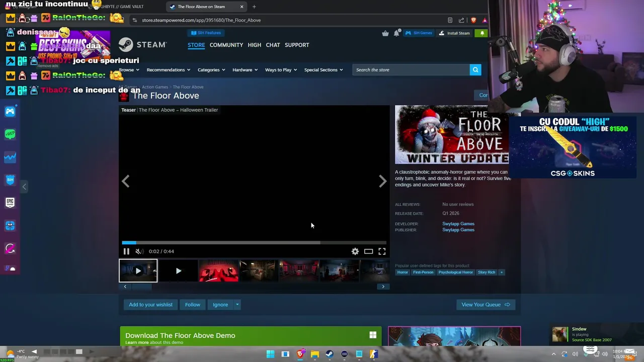
Task: Go to the STORE tab
Action: pos(196,45)
